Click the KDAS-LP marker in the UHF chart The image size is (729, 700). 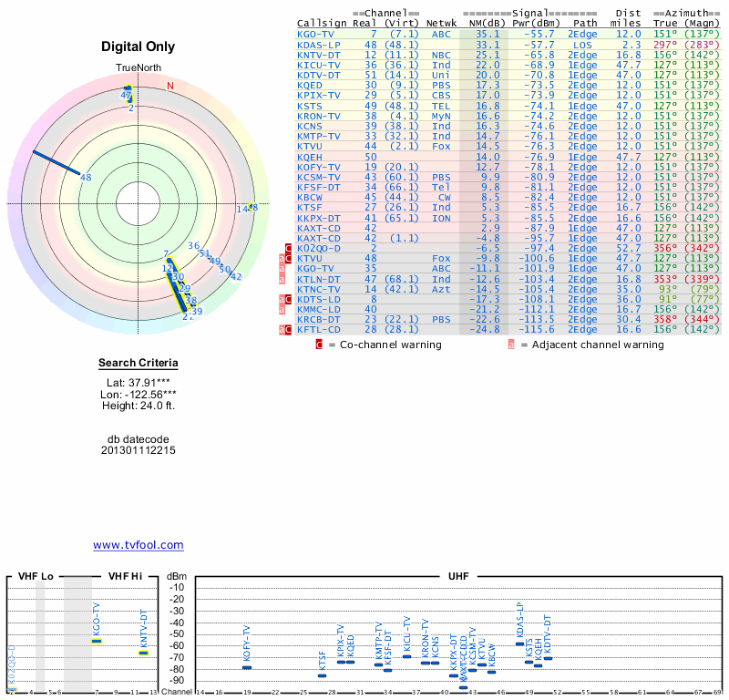click(520, 643)
